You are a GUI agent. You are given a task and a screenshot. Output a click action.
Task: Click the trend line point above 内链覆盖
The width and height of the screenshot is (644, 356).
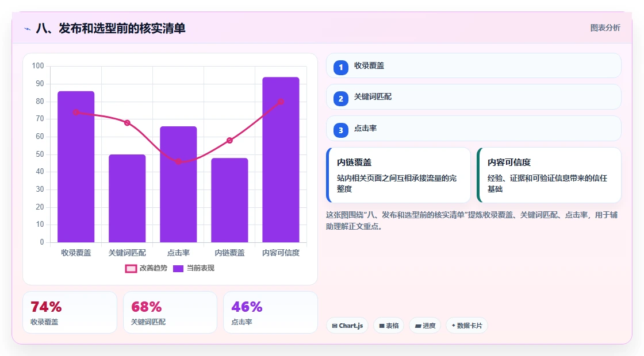(229, 141)
